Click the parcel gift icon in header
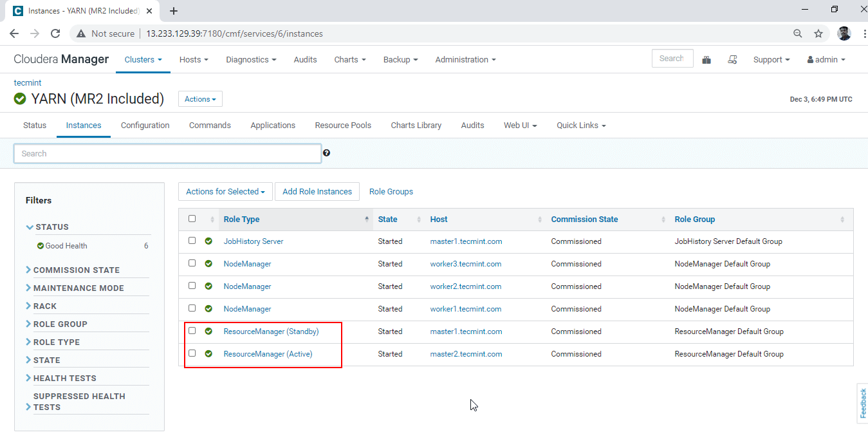Screen dimensions: 868x439 [706, 60]
